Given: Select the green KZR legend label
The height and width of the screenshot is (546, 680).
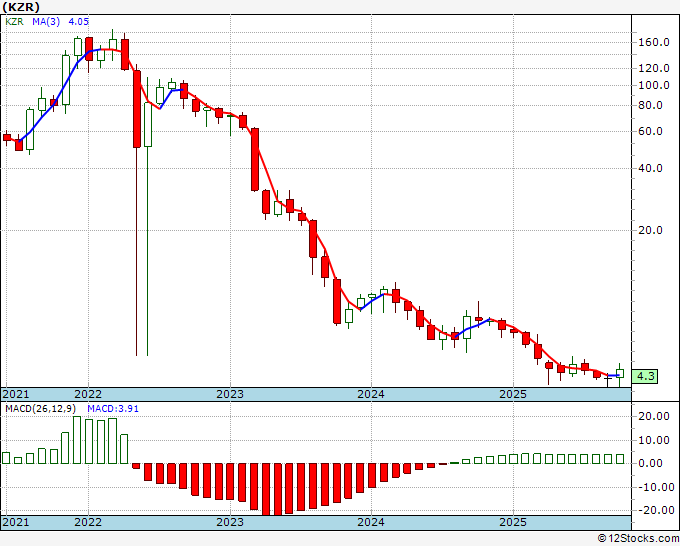Looking at the screenshot, I should [x=14, y=22].
